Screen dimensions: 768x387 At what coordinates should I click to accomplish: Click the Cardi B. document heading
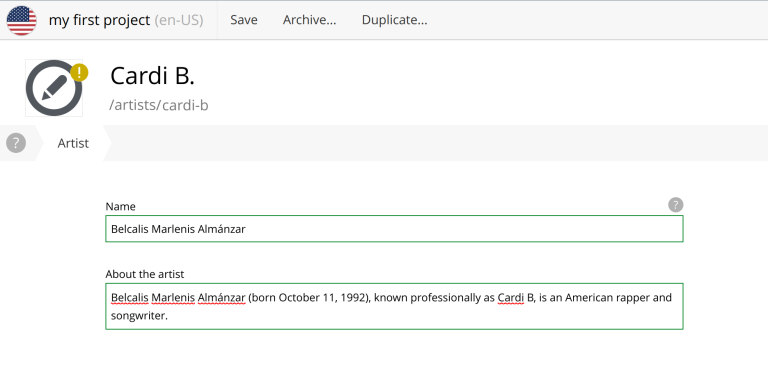click(152, 76)
